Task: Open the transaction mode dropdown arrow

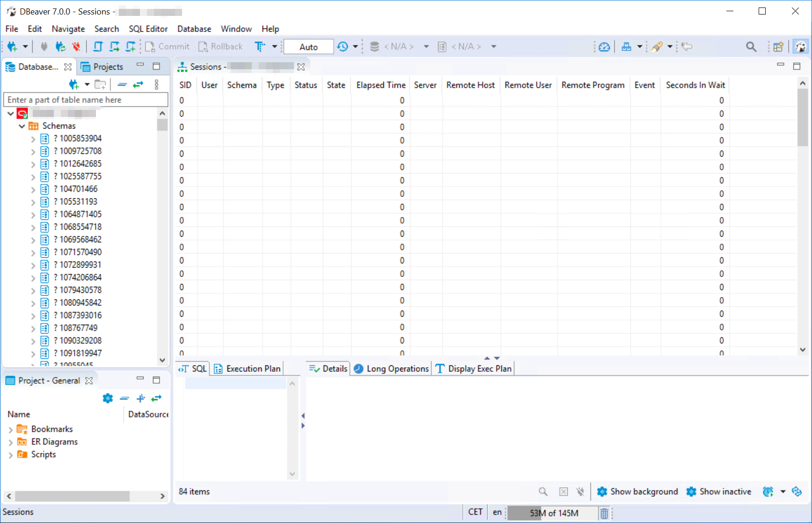Action: point(274,46)
